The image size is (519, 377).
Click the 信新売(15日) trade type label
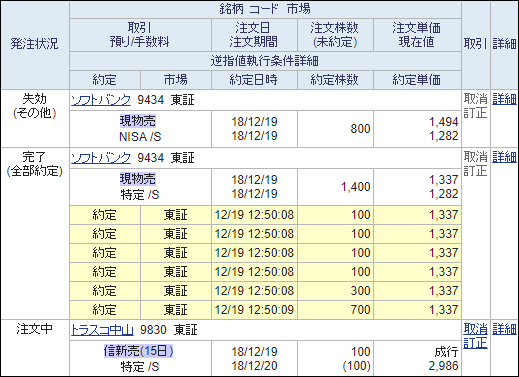[138, 351]
